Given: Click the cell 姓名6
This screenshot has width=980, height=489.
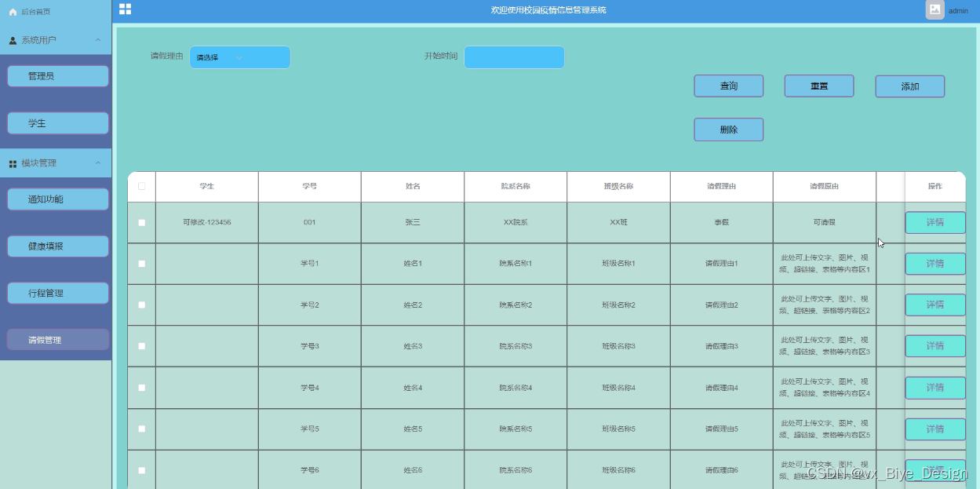Looking at the screenshot, I should point(413,470).
